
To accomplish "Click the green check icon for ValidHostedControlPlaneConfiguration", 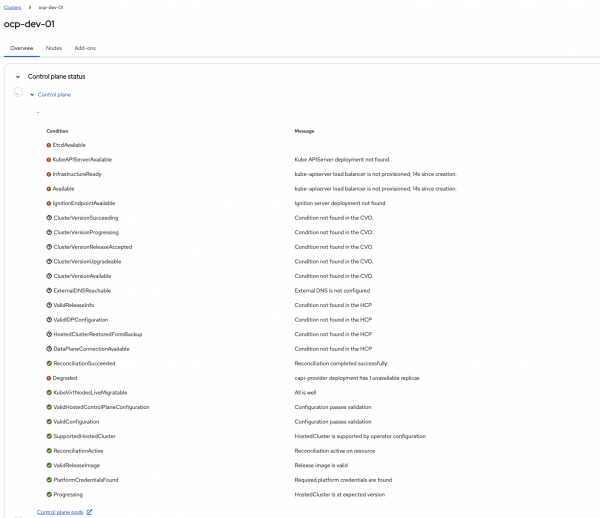I will point(49,407).
